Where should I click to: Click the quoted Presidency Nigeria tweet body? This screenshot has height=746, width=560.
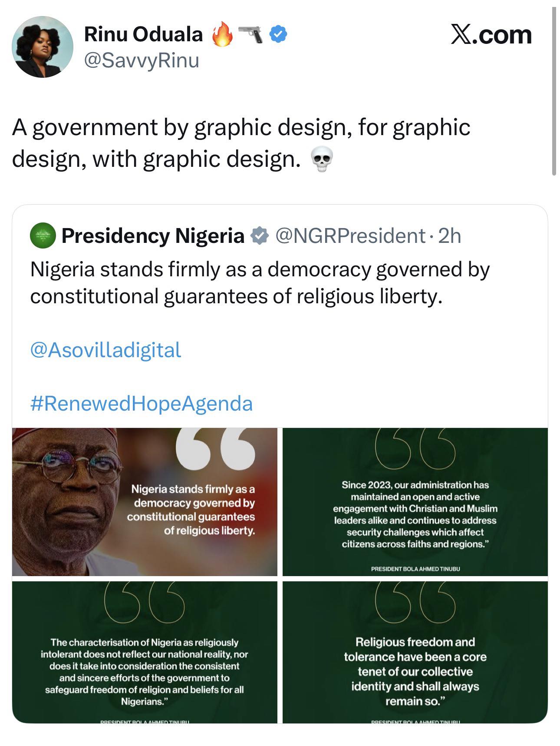(260, 282)
